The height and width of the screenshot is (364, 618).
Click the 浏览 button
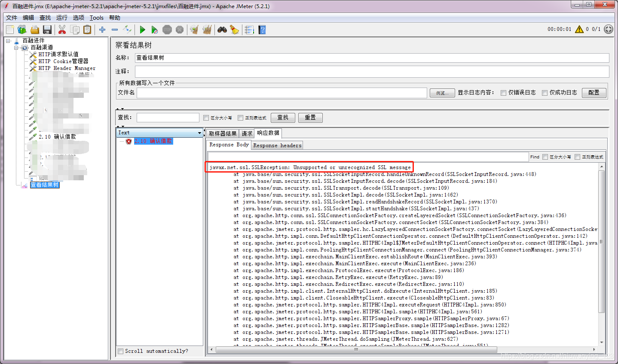442,93
